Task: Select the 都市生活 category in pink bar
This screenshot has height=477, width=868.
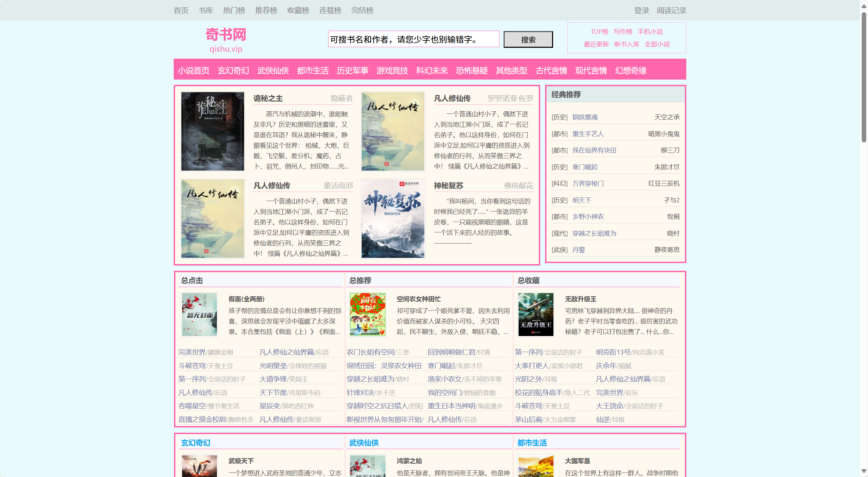Action: coord(313,70)
